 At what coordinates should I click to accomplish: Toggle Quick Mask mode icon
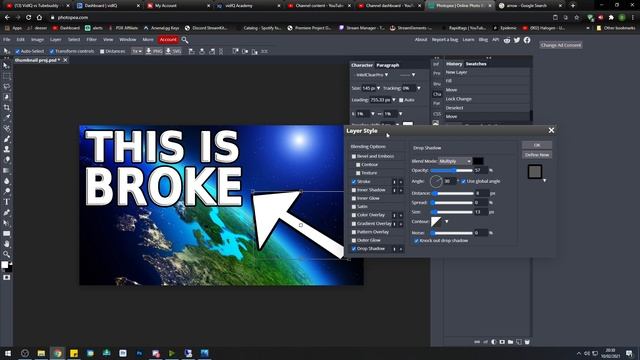(6, 278)
